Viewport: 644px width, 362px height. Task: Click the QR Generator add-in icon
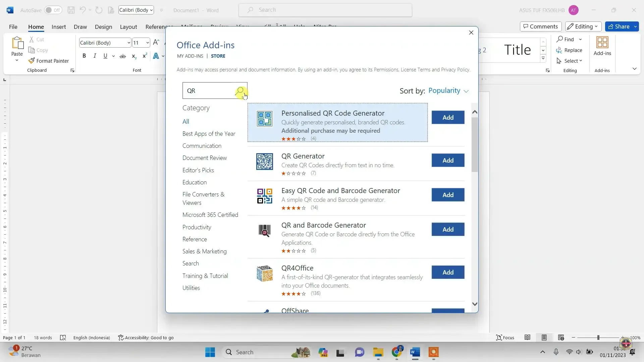point(265,162)
